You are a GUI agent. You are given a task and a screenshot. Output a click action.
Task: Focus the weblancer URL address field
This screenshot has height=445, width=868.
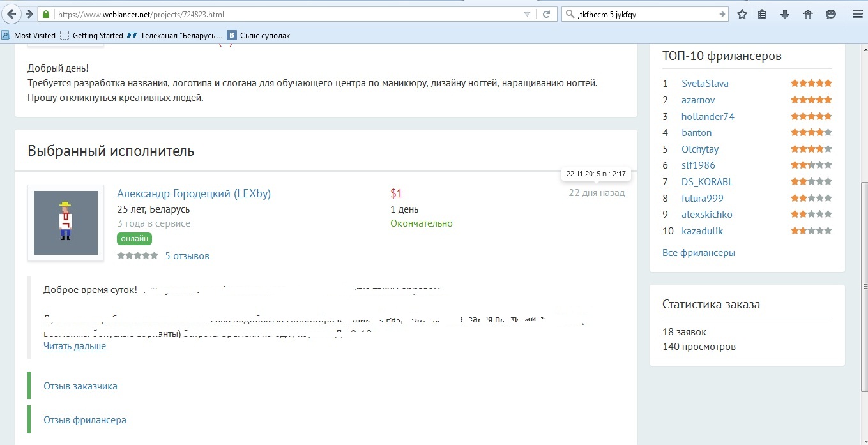[287, 14]
